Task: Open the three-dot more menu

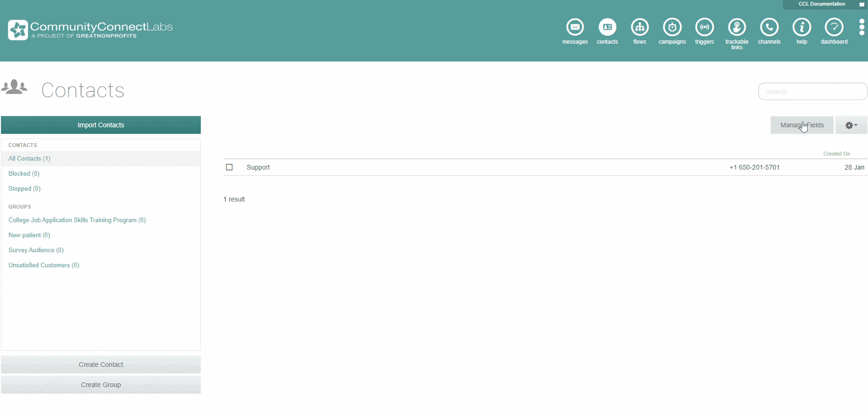Action: (x=861, y=27)
